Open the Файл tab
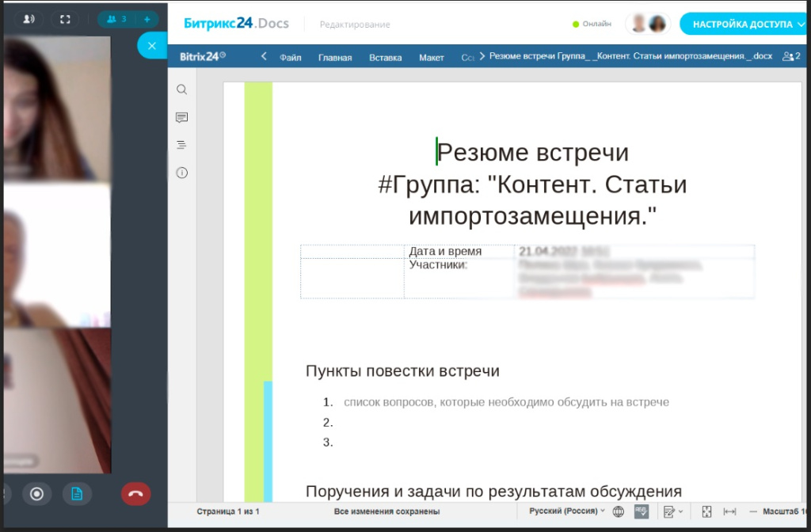This screenshot has width=811, height=532. tap(290, 57)
